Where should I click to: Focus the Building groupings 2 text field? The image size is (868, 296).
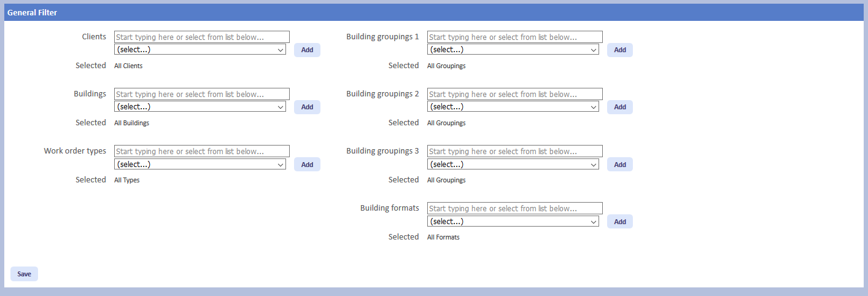tap(514, 94)
